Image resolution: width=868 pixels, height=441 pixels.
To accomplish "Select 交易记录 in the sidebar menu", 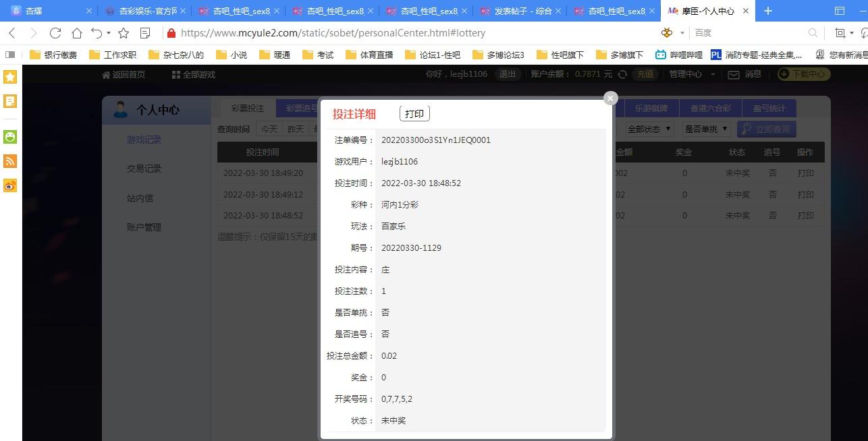I will (144, 169).
